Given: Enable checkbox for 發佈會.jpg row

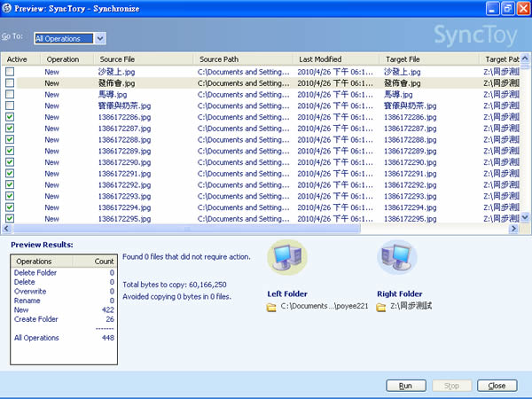Looking at the screenshot, I should 10,82.
